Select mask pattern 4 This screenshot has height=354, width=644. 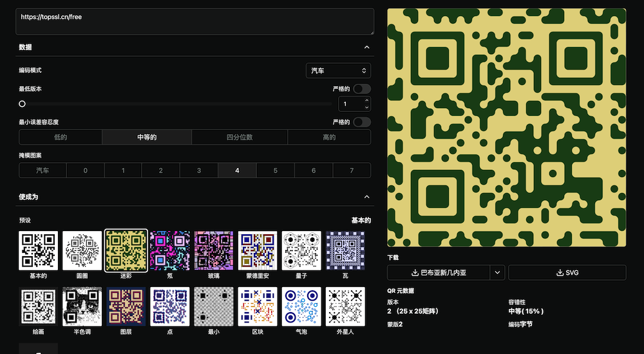click(x=237, y=171)
